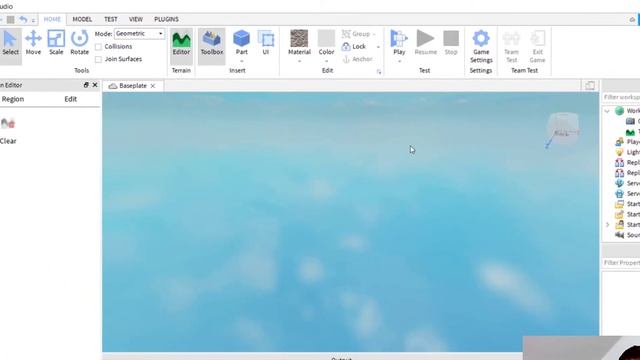Switch to the VIEW ribbon tab

coord(136,19)
